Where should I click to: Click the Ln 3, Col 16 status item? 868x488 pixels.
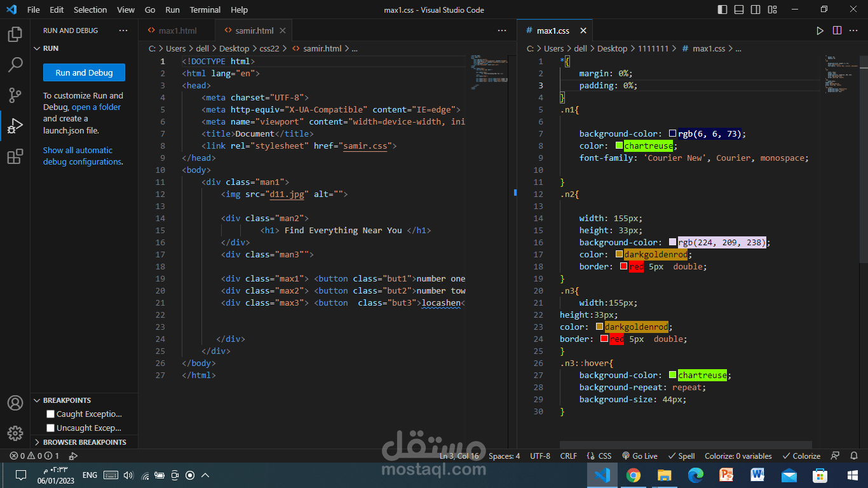point(459,456)
